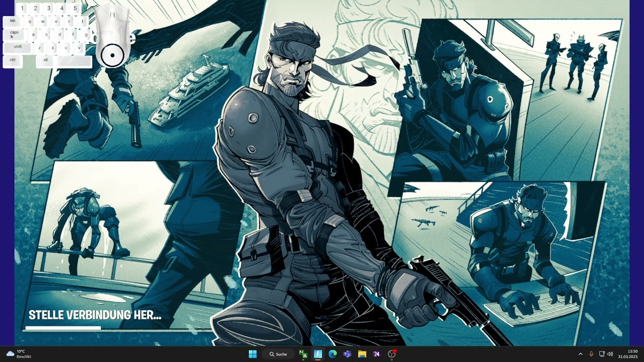The width and height of the screenshot is (644, 362).
Task: Switch to the Fortnite taskbar icon
Action: [318, 354]
